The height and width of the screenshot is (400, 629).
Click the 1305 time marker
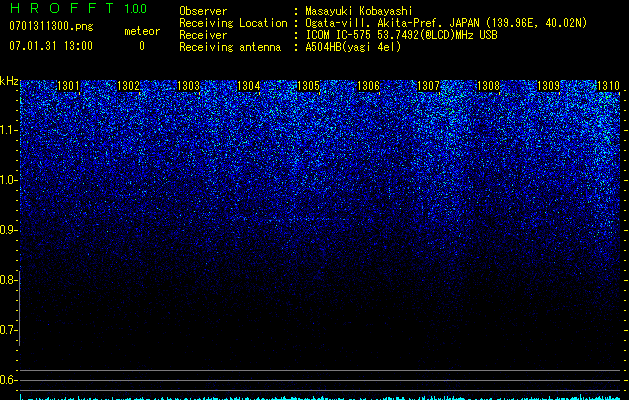[x=308, y=85]
